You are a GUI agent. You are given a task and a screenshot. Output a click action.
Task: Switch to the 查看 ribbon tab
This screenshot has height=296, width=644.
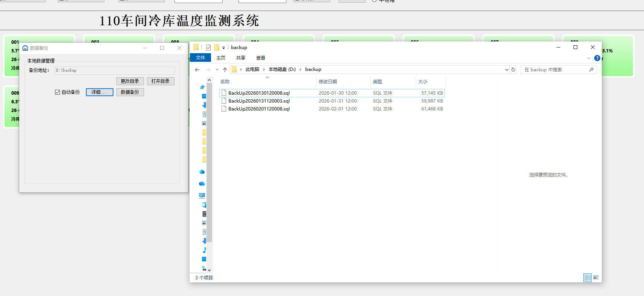coord(260,58)
